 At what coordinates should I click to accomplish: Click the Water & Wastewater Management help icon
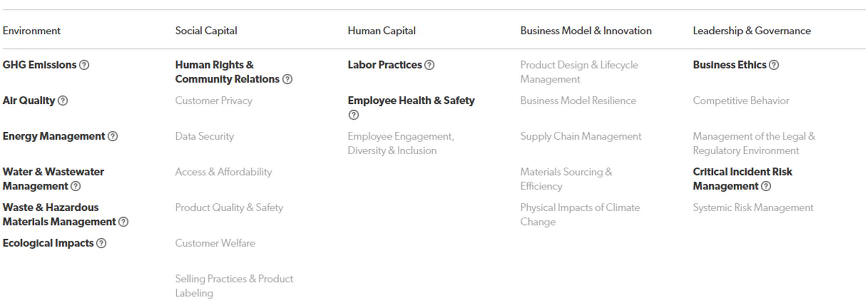tap(75, 186)
